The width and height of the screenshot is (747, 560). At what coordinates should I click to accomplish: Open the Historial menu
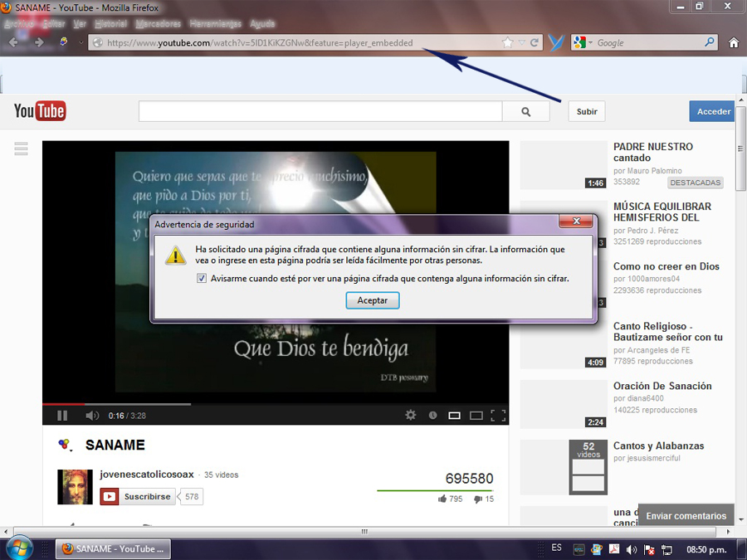click(110, 23)
